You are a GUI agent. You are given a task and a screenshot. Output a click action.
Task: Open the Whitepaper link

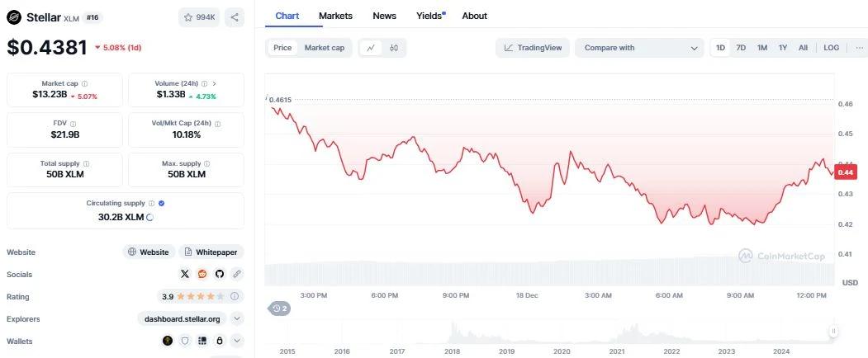tap(211, 252)
